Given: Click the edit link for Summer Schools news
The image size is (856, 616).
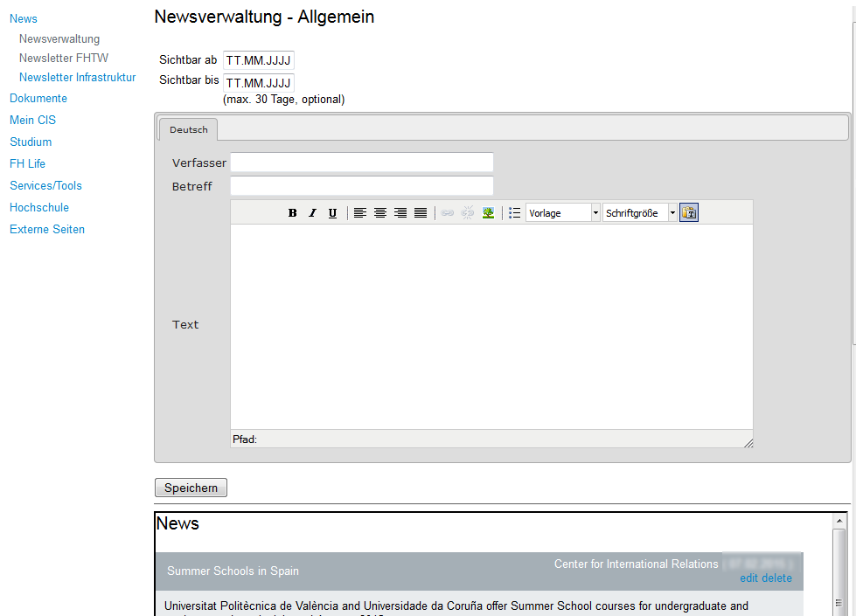Looking at the screenshot, I should click(x=748, y=578).
